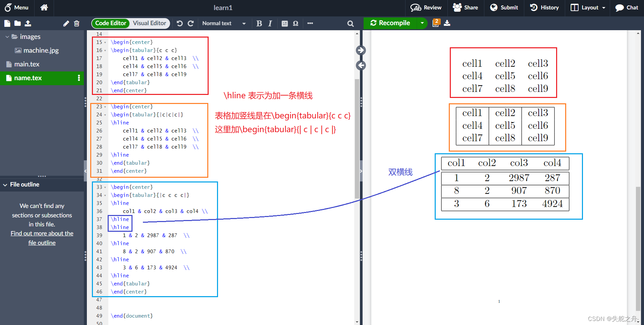Open the Review panel
Screen dimensions: 644x325
[x=426, y=7]
